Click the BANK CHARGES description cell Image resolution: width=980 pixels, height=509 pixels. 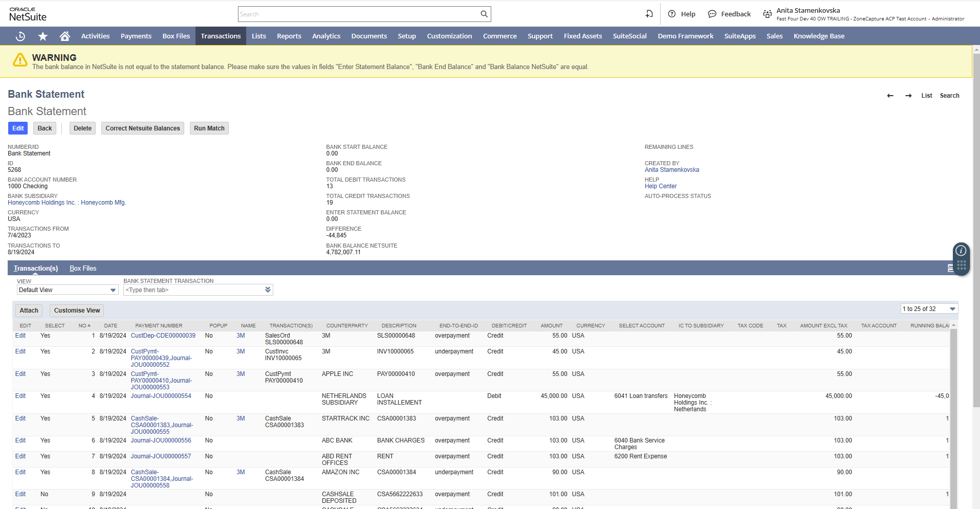(x=401, y=440)
